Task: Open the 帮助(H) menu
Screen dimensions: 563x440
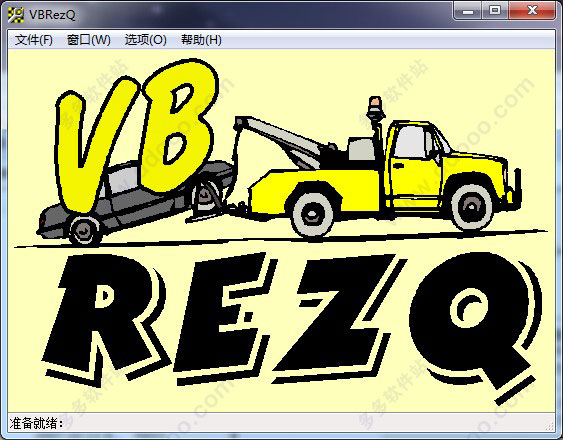Action: pos(201,40)
